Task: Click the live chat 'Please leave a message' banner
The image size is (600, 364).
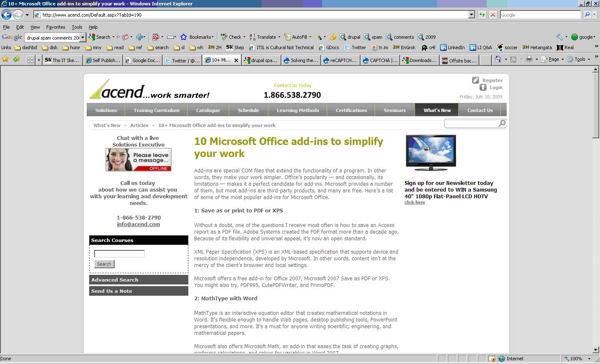Action: click(x=138, y=160)
